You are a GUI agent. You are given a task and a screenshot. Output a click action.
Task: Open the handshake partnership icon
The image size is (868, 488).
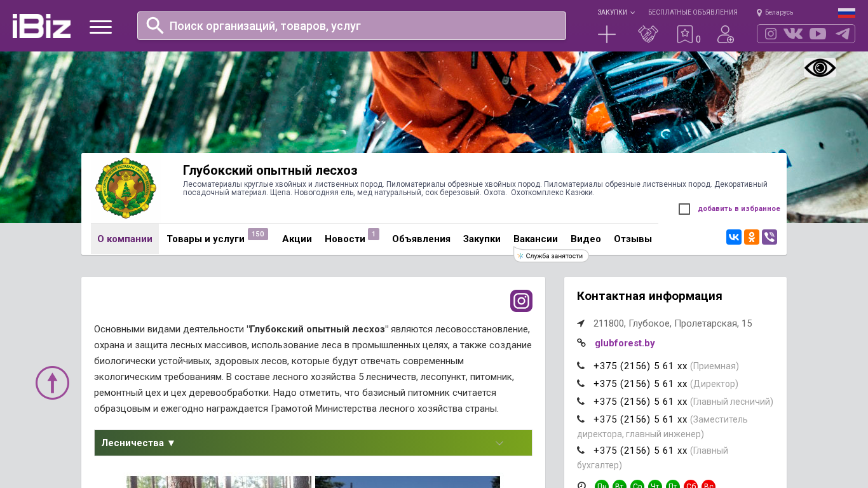(648, 34)
